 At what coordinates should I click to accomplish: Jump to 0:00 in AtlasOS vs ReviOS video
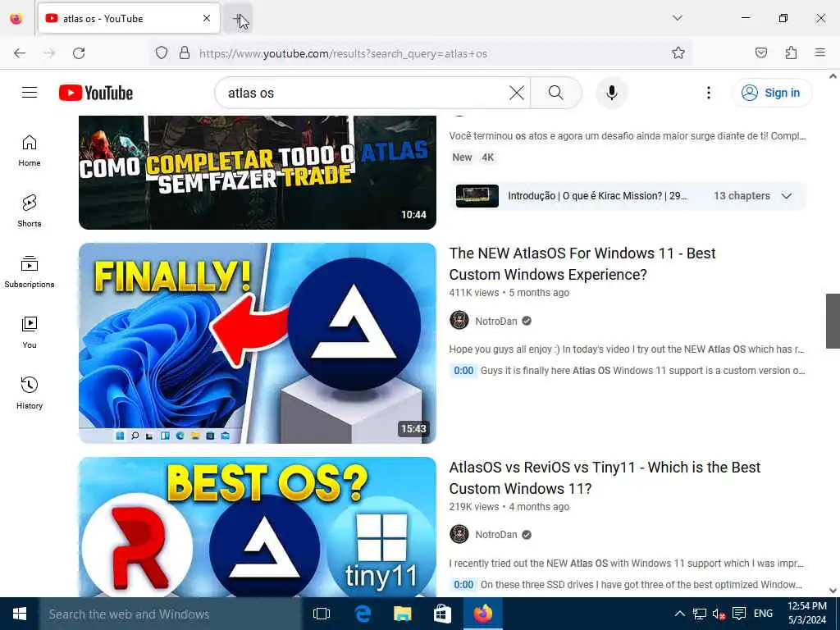pos(463,584)
